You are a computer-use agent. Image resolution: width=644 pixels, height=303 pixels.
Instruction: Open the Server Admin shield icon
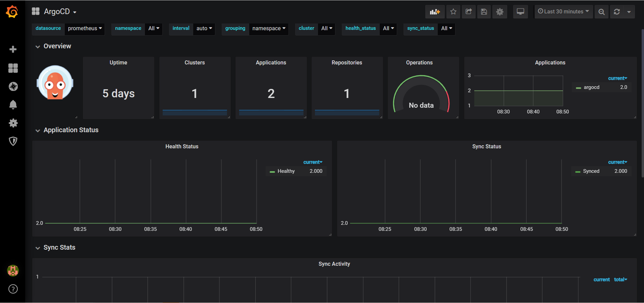point(13,141)
